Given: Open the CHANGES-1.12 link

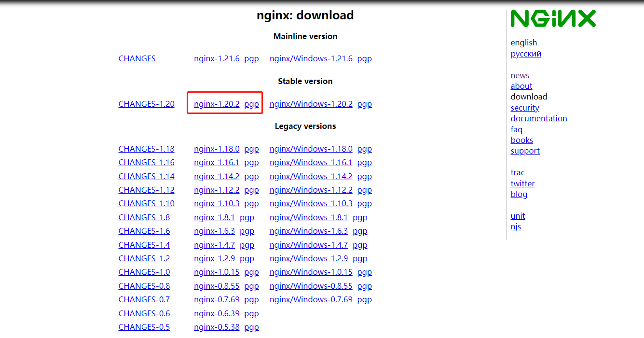Looking at the screenshot, I should pyautogui.click(x=147, y=190).
